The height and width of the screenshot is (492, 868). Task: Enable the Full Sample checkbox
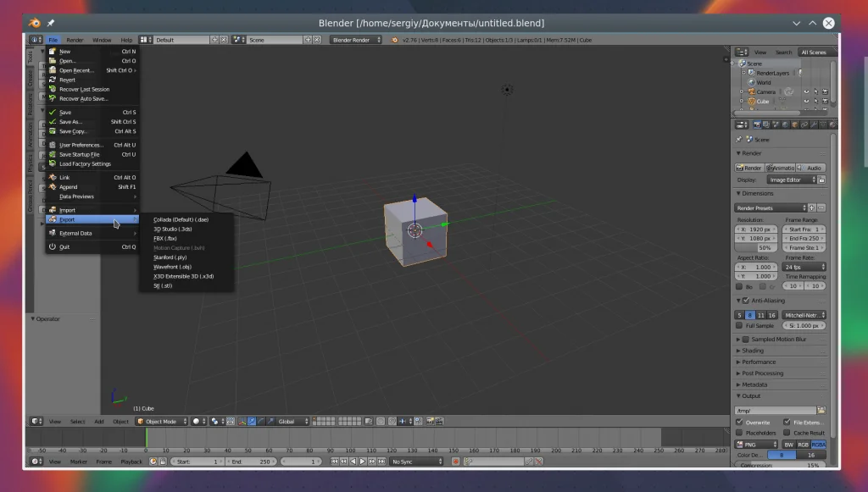[x=739, y=325]
